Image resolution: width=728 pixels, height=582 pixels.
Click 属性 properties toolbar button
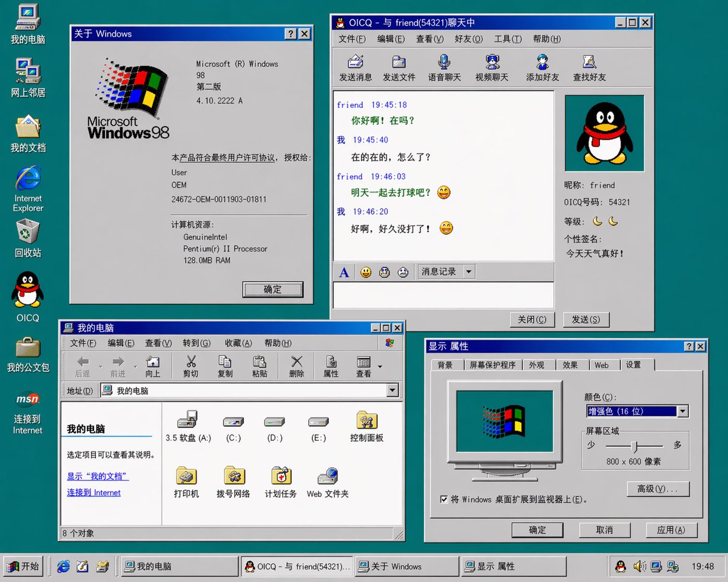click(x=331, y=367)
